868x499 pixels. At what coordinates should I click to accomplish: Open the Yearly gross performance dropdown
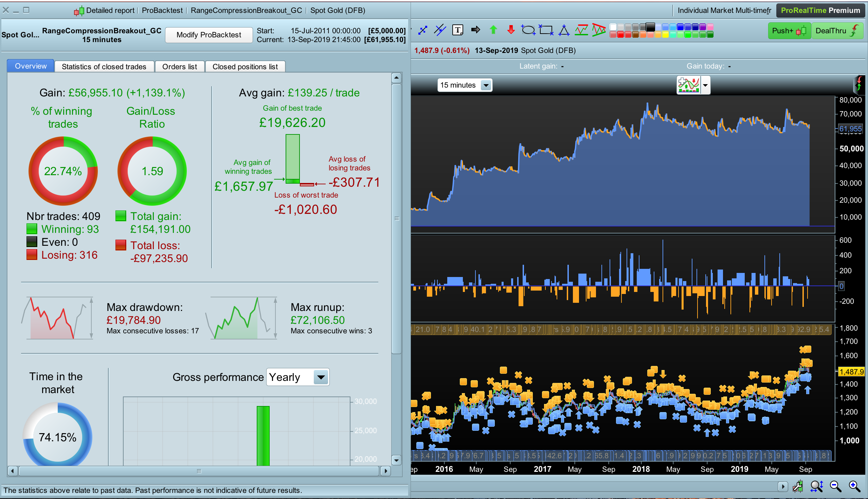tap(321, 377)
